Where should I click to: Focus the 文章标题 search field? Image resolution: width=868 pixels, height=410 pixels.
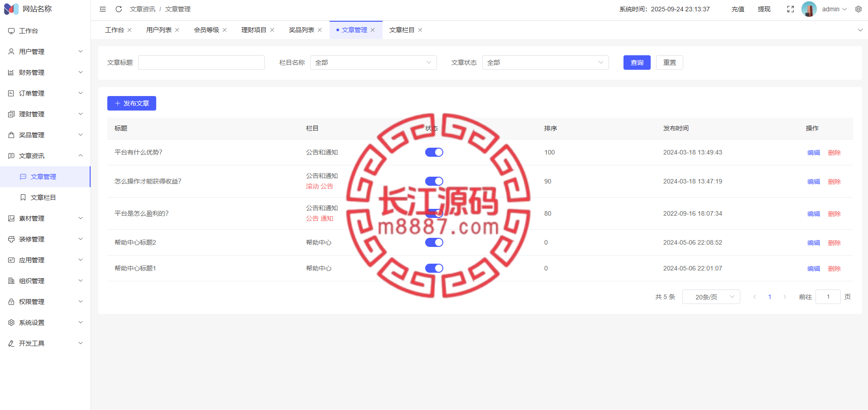201,63
